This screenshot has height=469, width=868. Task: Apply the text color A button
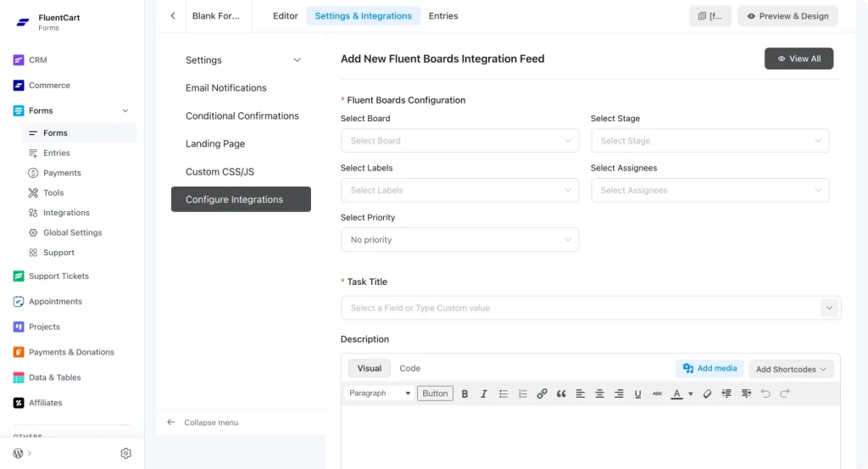coord(676,394)
